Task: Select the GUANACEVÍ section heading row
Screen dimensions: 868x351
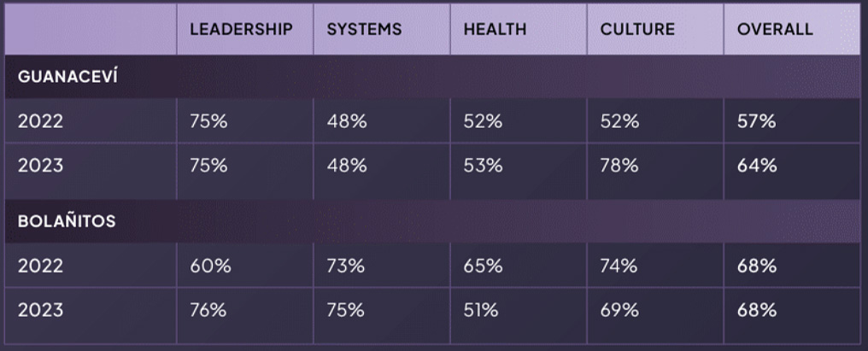Action: coord(67,79)
